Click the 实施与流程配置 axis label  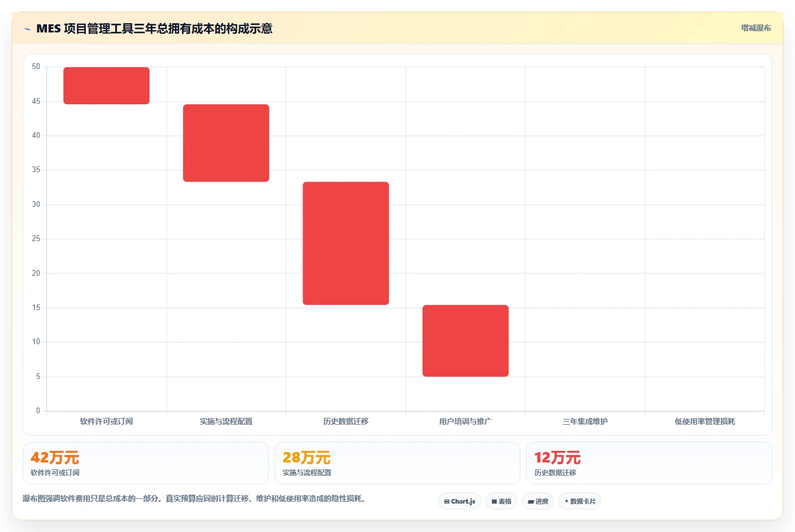tap(226, 421)
